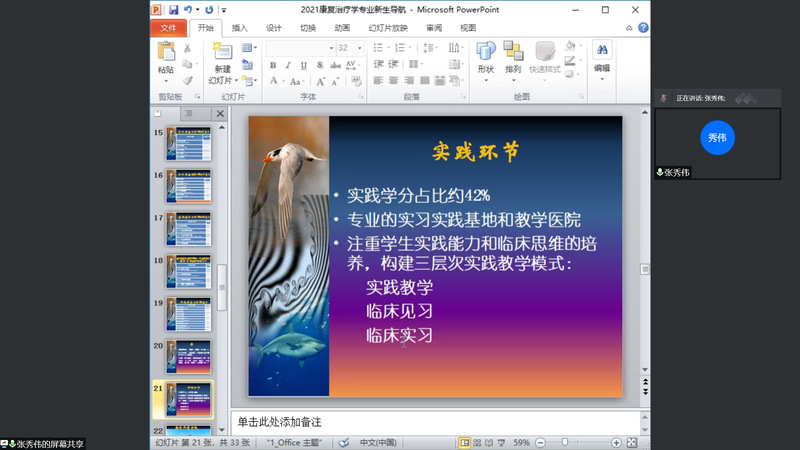
Task: Open the 形状 shapes gallery
Action: (486, 57)
